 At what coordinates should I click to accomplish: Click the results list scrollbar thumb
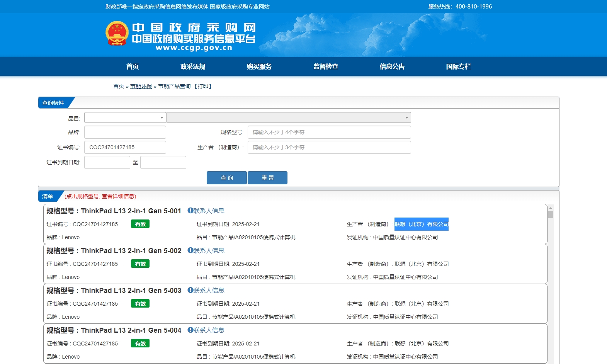click(551, 214)
